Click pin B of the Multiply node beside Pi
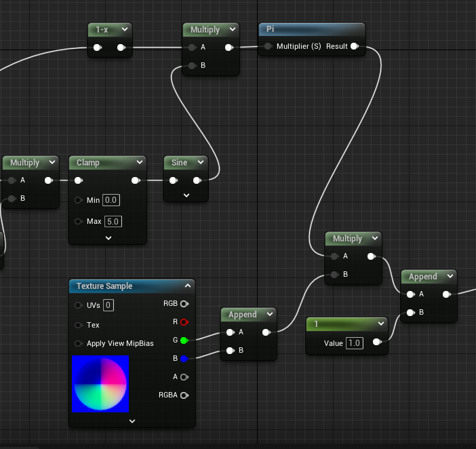 click(x=192, y=66)
